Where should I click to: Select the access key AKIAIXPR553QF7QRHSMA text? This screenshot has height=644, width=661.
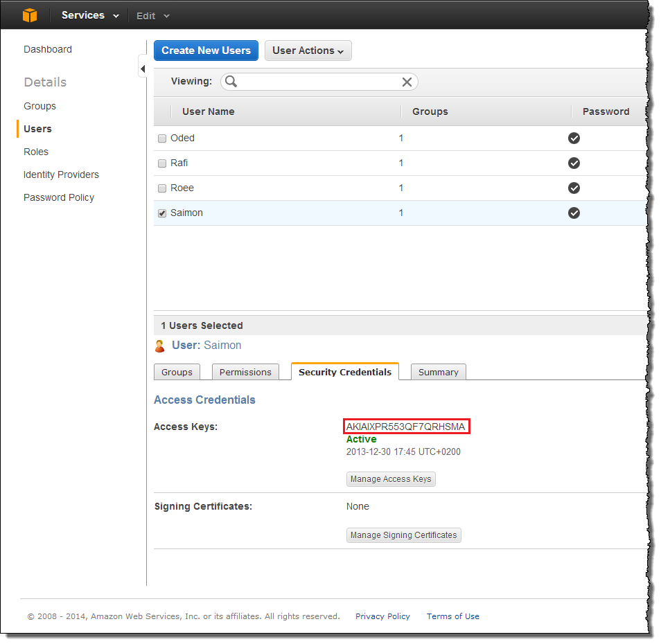pyautogui.click(x=406, y=427)
